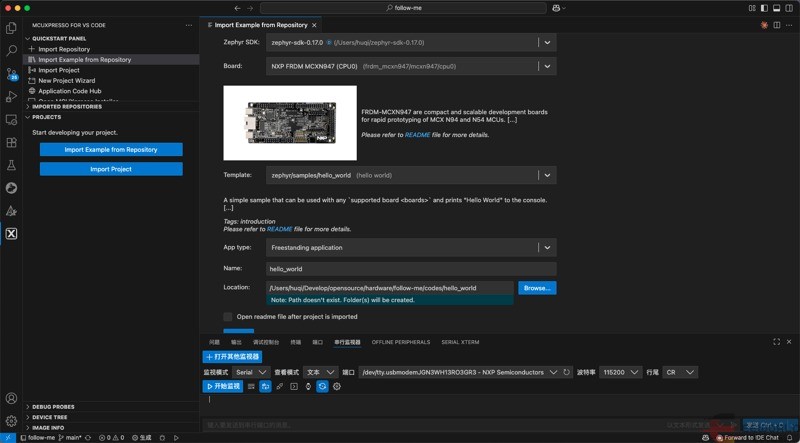This screenshot has height=443, width=800.
Task: Click main* branch in status bar
Action: pyautogui.click(x=70, y=438)
